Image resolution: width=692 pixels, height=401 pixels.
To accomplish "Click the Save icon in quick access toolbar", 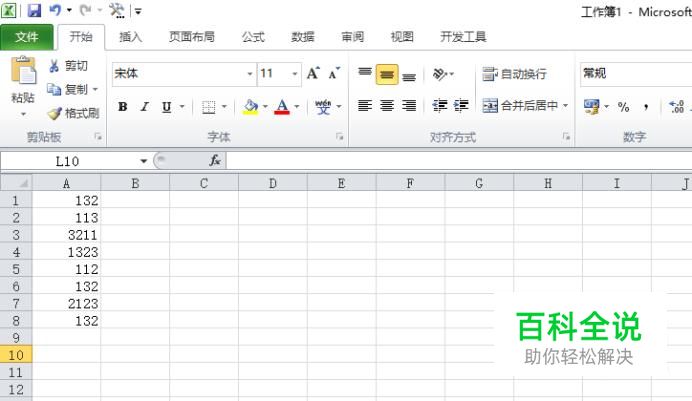I will [34, 10].
